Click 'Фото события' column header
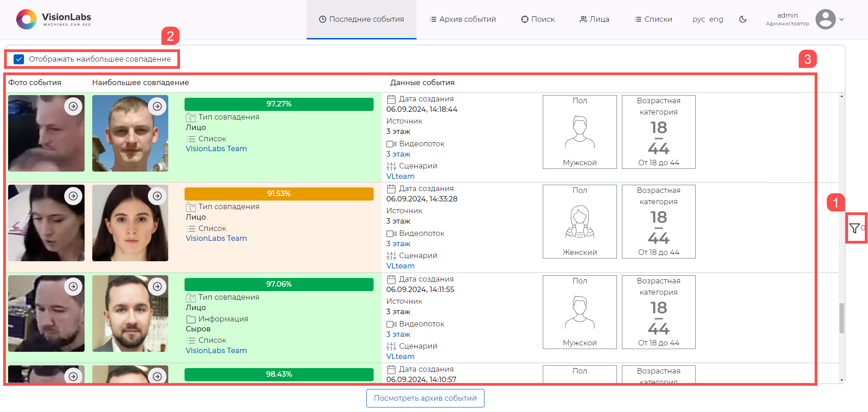 point(35,83)
